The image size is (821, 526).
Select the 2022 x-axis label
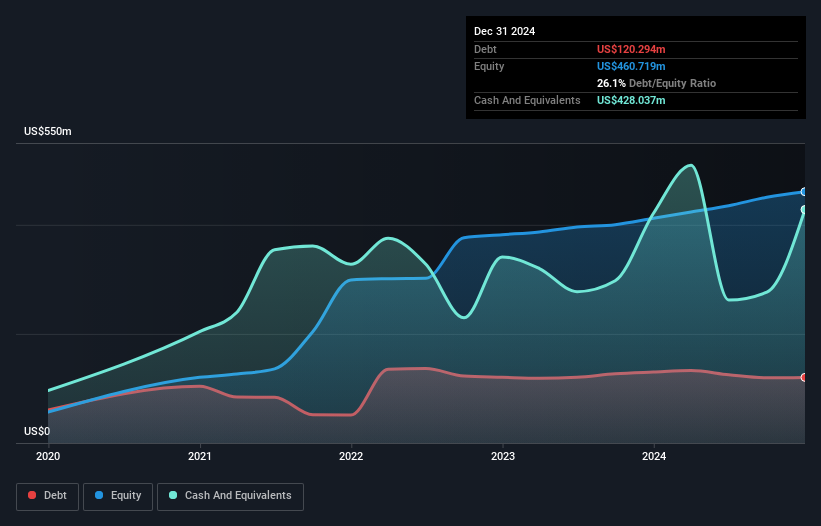point(351,456)
